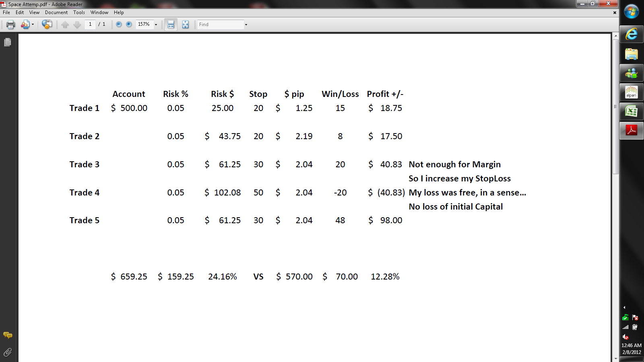Click the 'Win/Loss' column header
The height and width of the screenshot is (362, 644).
point(341,94)
